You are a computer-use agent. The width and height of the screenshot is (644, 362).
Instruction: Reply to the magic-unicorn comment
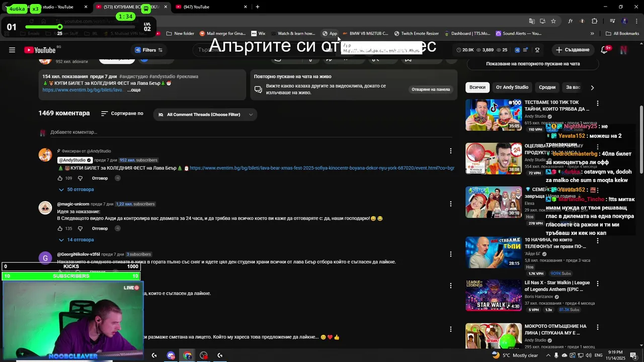tap(100, 228)
